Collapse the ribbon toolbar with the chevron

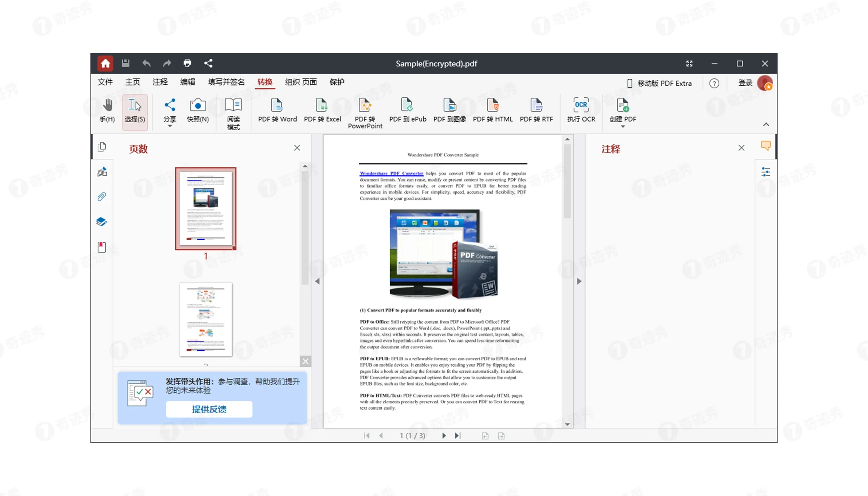pyautogui.click(x=766, y=124)
